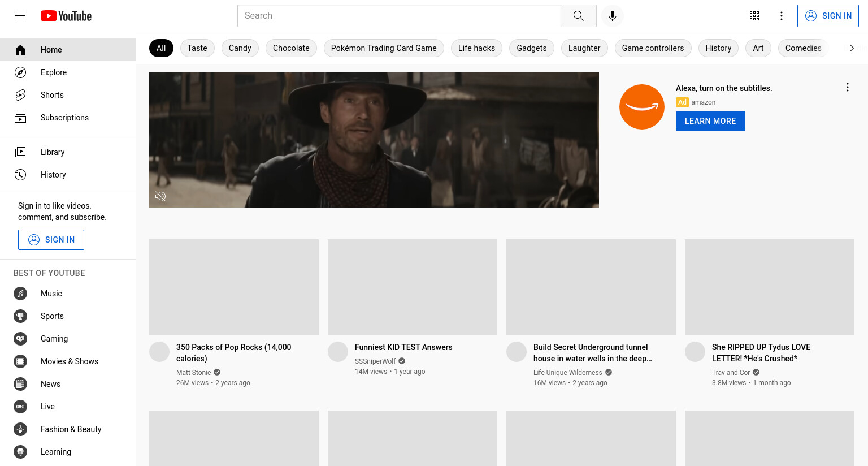Click the Music icon under Best of YouTube
This screenshot has height=466, width=868.
pos(20,294)
